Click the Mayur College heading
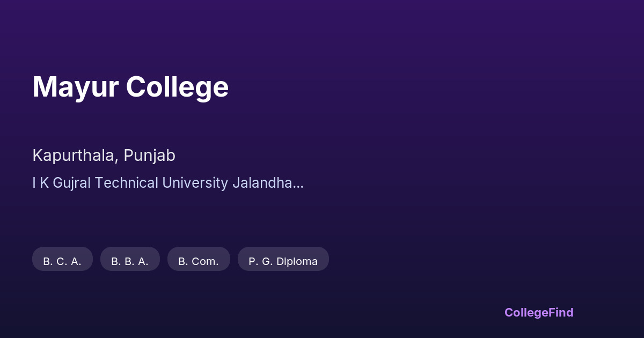The width and height of the screenshot is (644, 338). point(130,87)
